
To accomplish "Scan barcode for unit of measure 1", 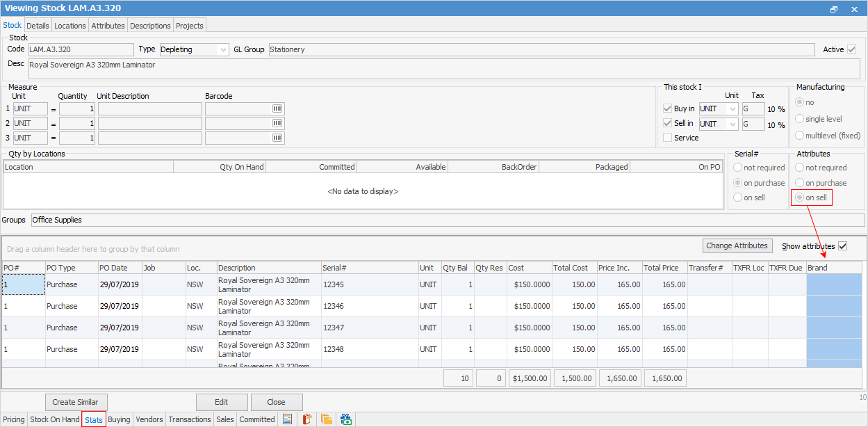I will [277, 108].
